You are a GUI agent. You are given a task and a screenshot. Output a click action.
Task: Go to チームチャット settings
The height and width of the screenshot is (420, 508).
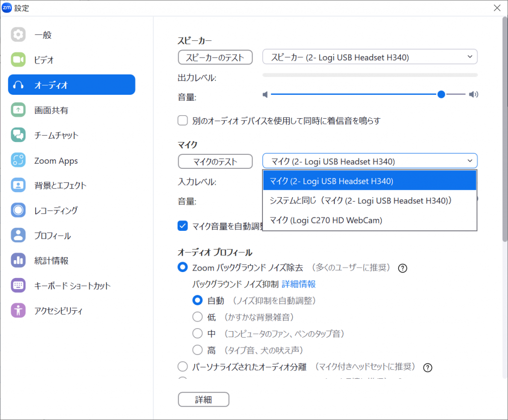tap(71, 135)
